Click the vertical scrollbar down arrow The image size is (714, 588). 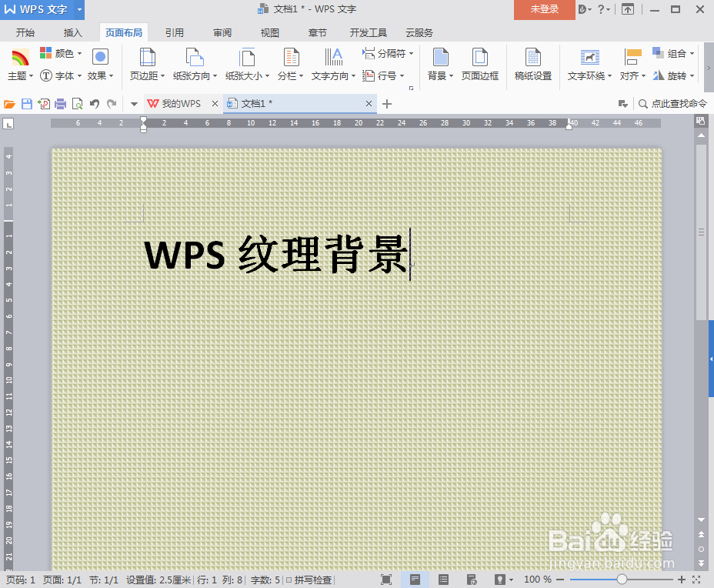tap(701, 520)
